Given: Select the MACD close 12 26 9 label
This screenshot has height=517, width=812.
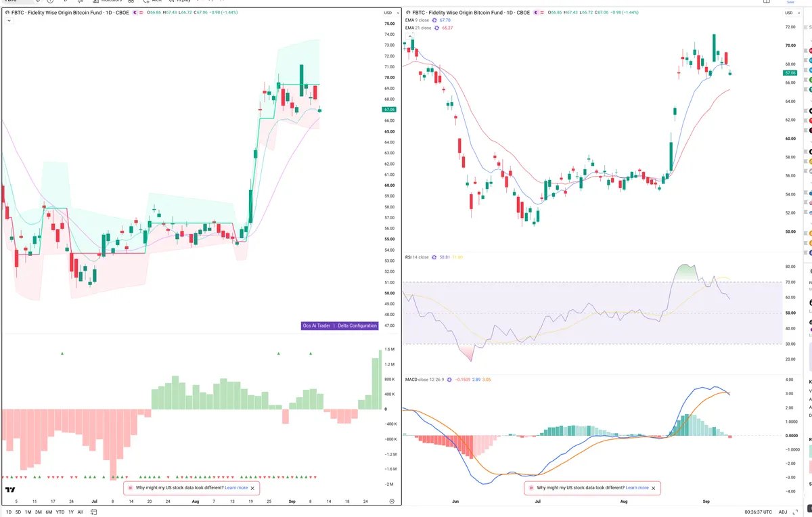Looking at the screenshot, I should [x=426, y=380].
